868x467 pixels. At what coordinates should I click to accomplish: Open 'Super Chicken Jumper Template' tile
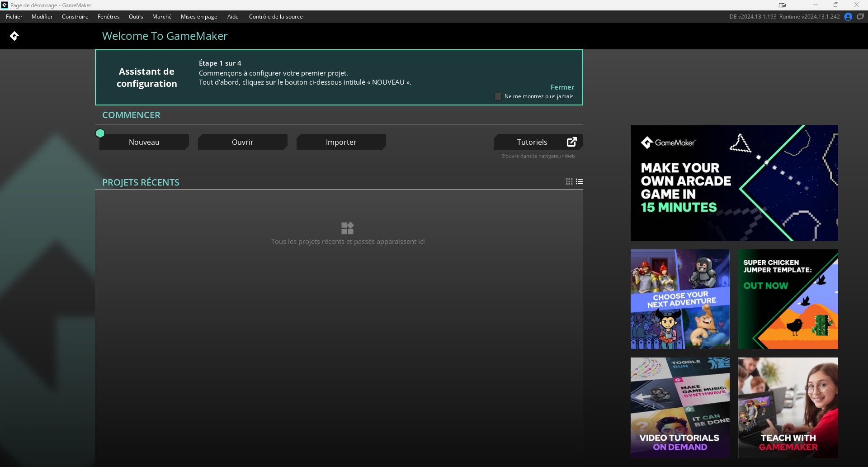tap(788, 299)
